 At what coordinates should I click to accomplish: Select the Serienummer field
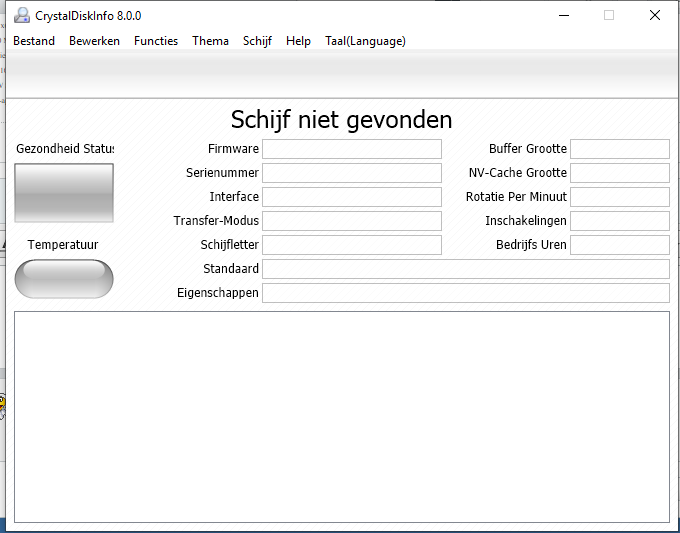(351, 173)
